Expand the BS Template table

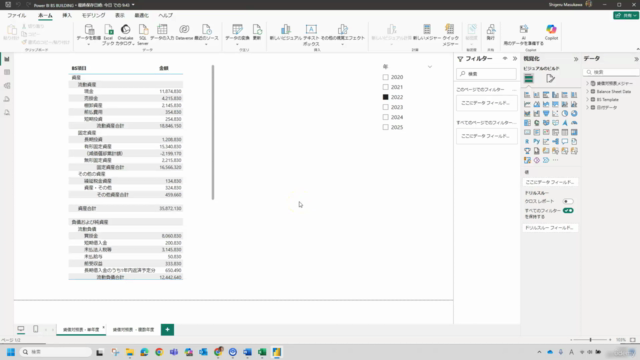(x=588, y=99)
